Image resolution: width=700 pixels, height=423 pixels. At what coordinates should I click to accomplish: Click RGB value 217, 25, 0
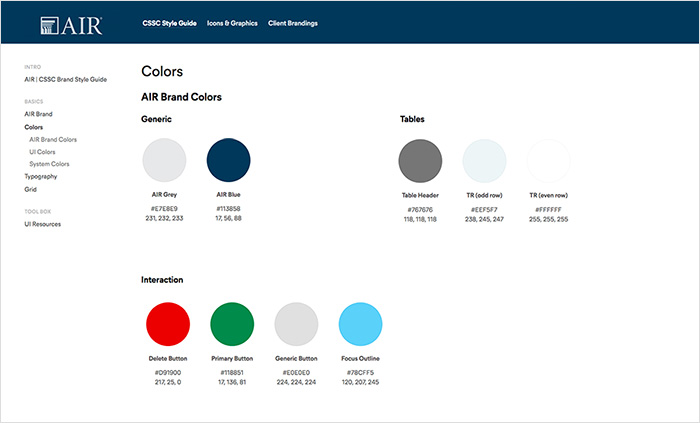[x=168, y=382]
